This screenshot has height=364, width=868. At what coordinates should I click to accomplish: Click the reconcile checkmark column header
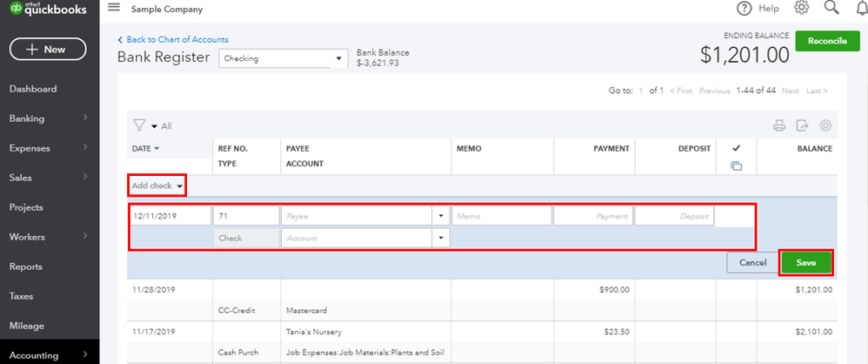[x=737, y=149]
